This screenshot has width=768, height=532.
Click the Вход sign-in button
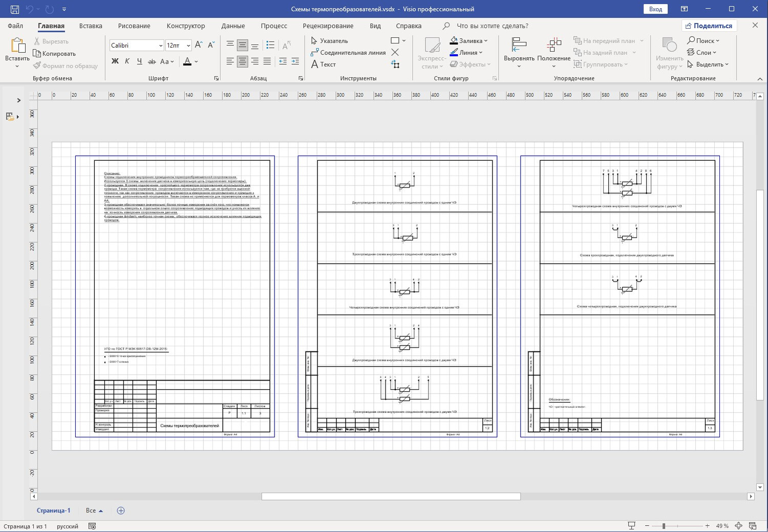655,9
